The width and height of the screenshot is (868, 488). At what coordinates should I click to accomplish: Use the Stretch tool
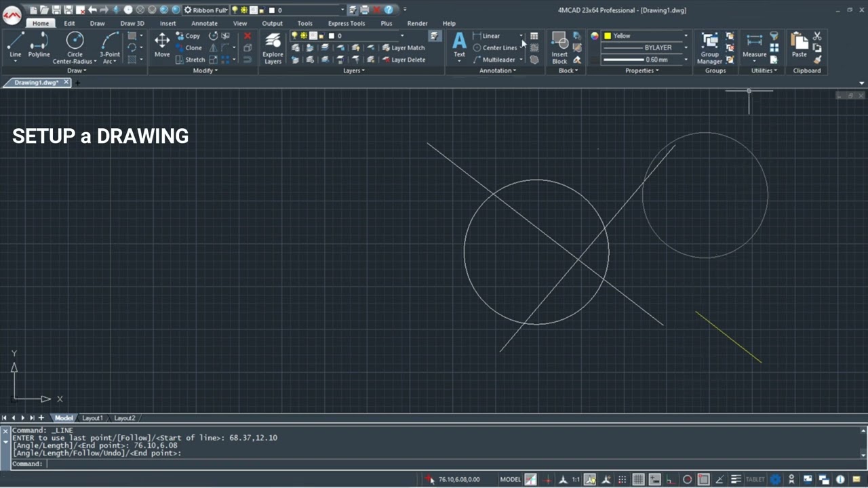coord(189,60)
